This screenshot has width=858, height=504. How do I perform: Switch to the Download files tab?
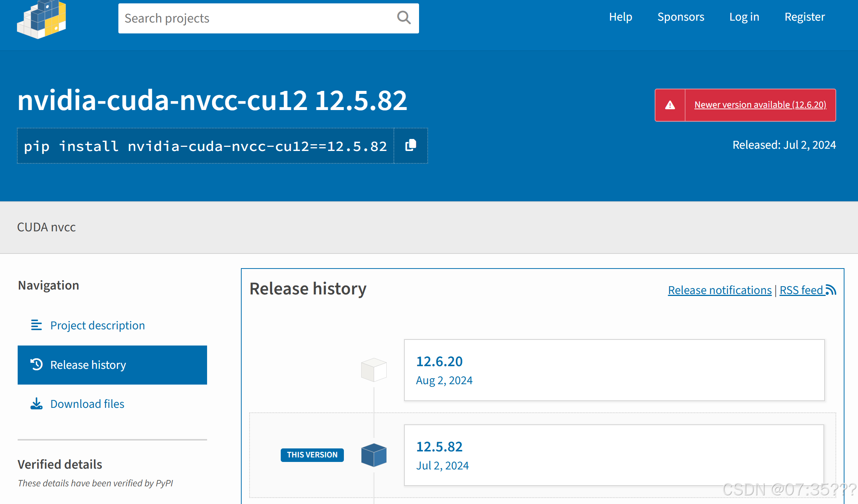click(87, 404)
